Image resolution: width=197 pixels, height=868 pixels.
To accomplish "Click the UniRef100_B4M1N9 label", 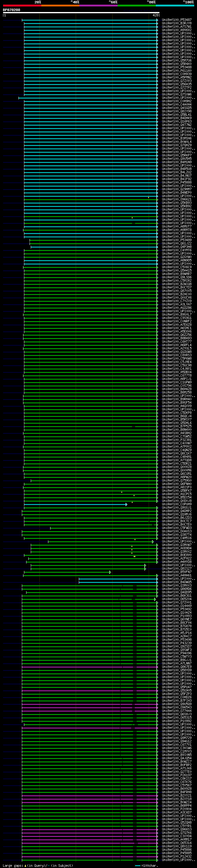I will (176, 162).
